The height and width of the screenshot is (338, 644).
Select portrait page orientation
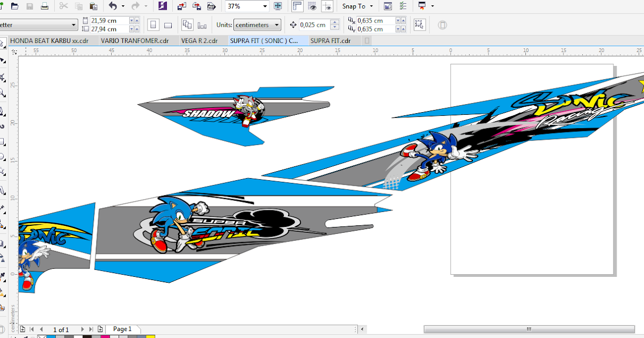(x=153, y=25)
